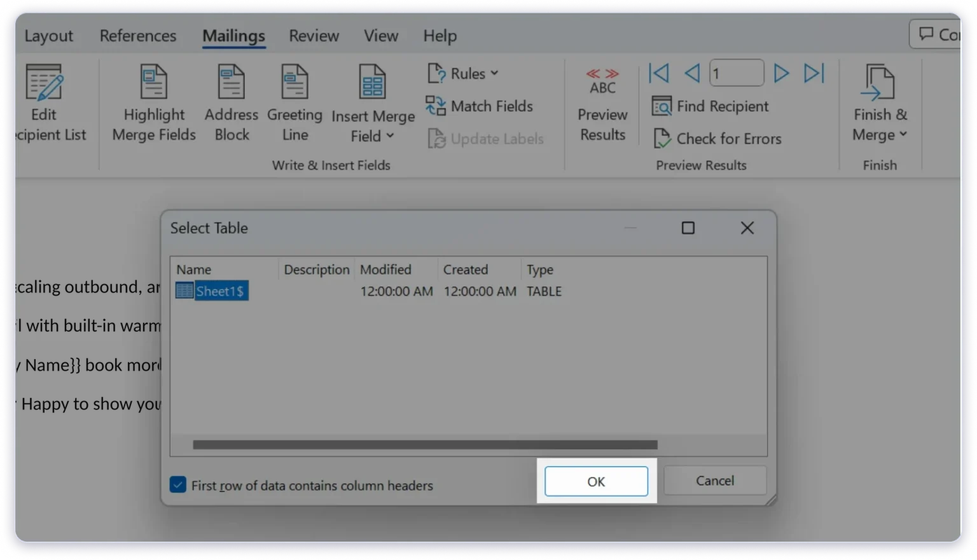
Task: Click the Created column header
Action: point(480,270)
